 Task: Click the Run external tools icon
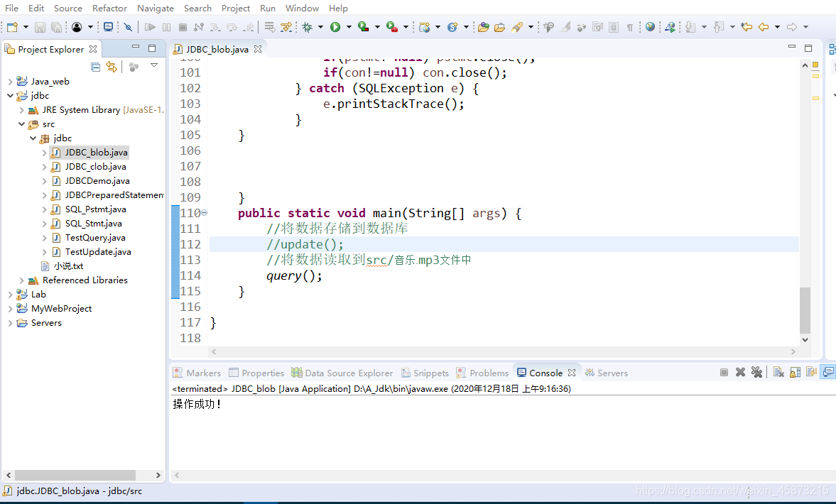tap(392, 27)
